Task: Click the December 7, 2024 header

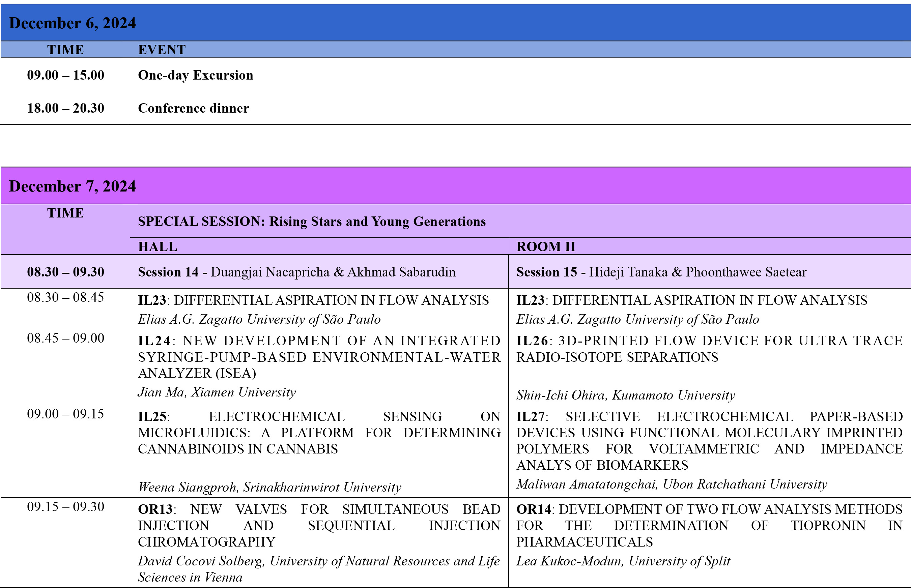Action: pos(73,186)
